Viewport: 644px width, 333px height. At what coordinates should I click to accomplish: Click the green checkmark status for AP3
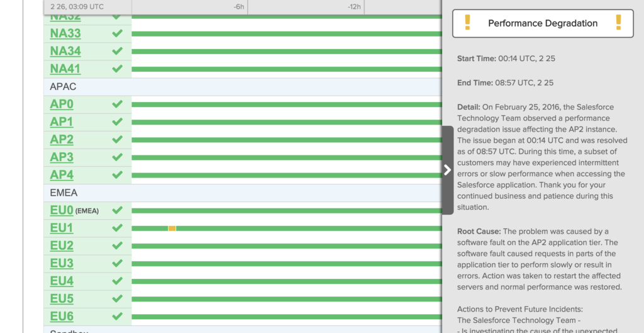[x=118, y=157]
